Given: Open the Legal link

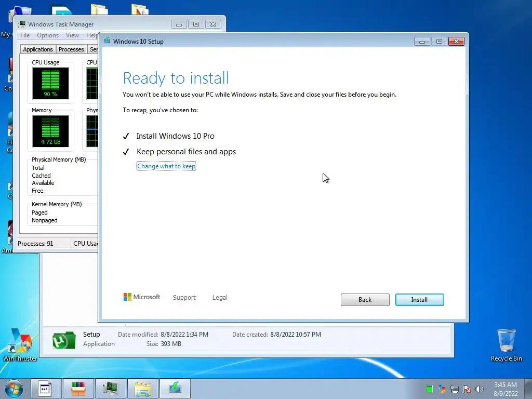Looking at the screenshot, I should 220,298.
